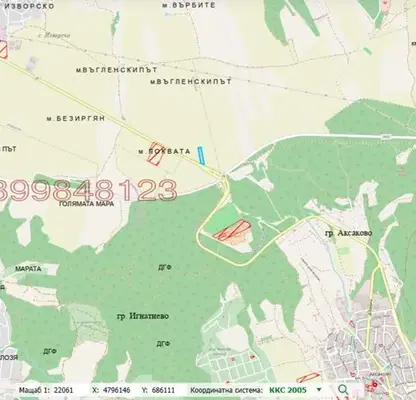
Task: Open the Координатна система dropdown arrow
Action: tap(319, 390)
